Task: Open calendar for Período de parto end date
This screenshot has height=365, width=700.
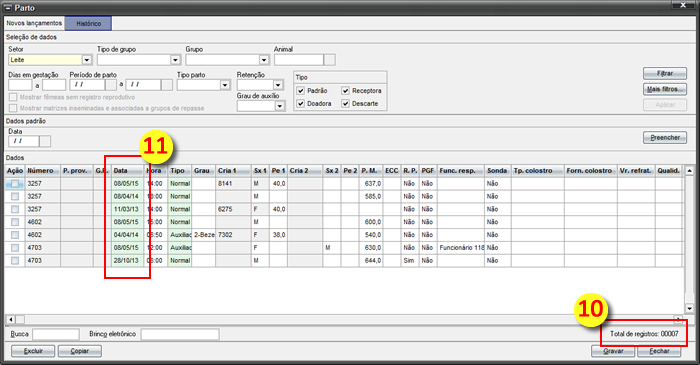Action: 167,85
